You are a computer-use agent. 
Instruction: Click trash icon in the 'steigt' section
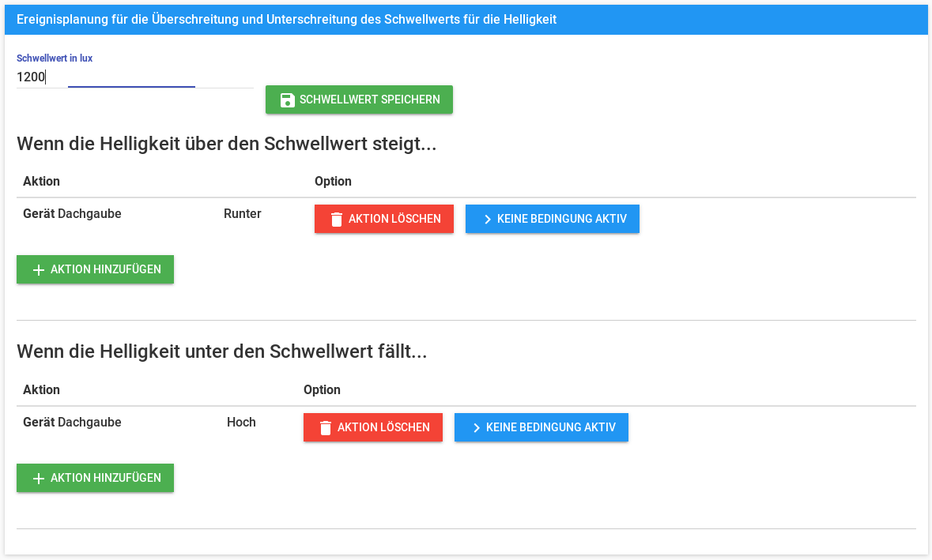pyautogui.click(x=337, y=220)
